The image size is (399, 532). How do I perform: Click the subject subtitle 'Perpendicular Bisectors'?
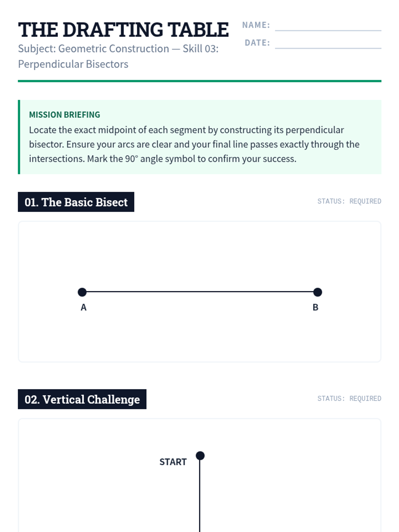tap(73, 64)
